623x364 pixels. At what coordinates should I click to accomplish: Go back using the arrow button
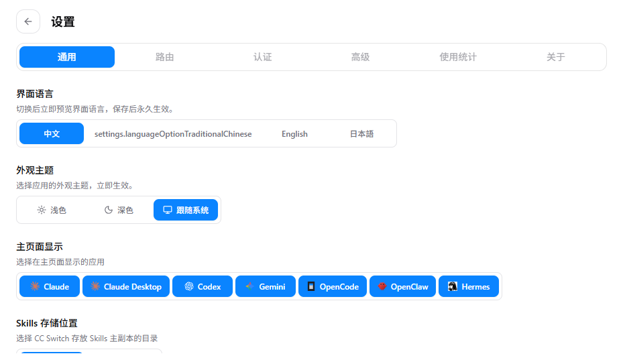tap(27, 21)
